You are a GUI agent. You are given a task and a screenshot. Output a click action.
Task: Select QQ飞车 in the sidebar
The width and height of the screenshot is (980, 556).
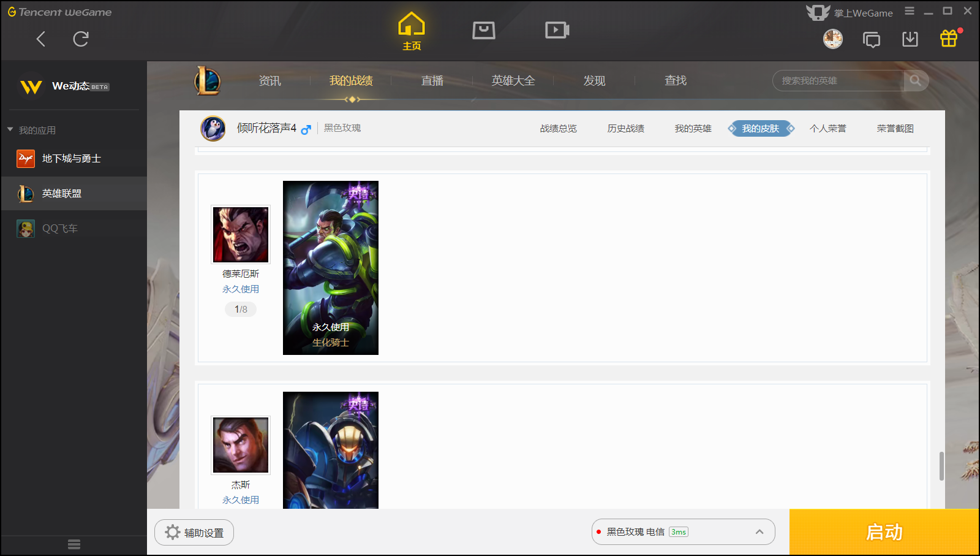pyautogui.click(x=73, y=229)
